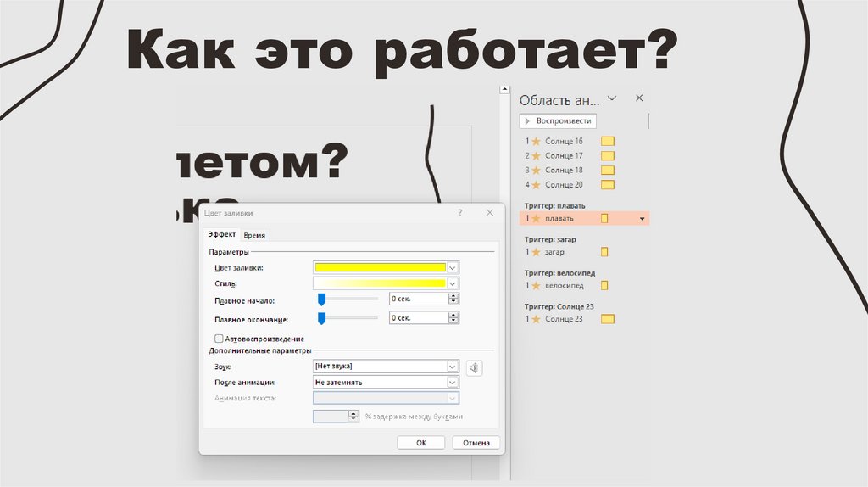This screenshot has width=868, height=487.
Task: Click the yellow timing bar for Солнце 20
Action: coord(608,184)
